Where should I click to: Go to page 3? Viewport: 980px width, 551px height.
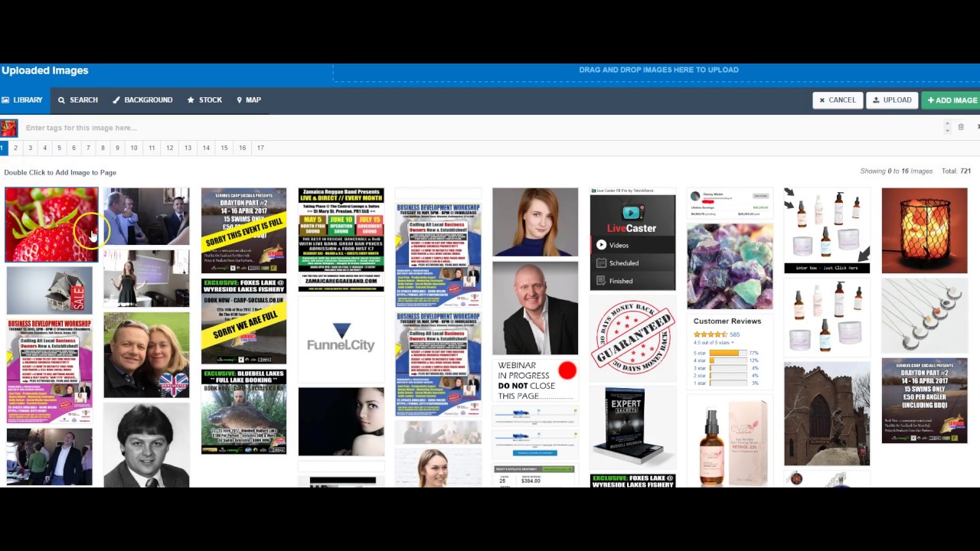point(30,148)
